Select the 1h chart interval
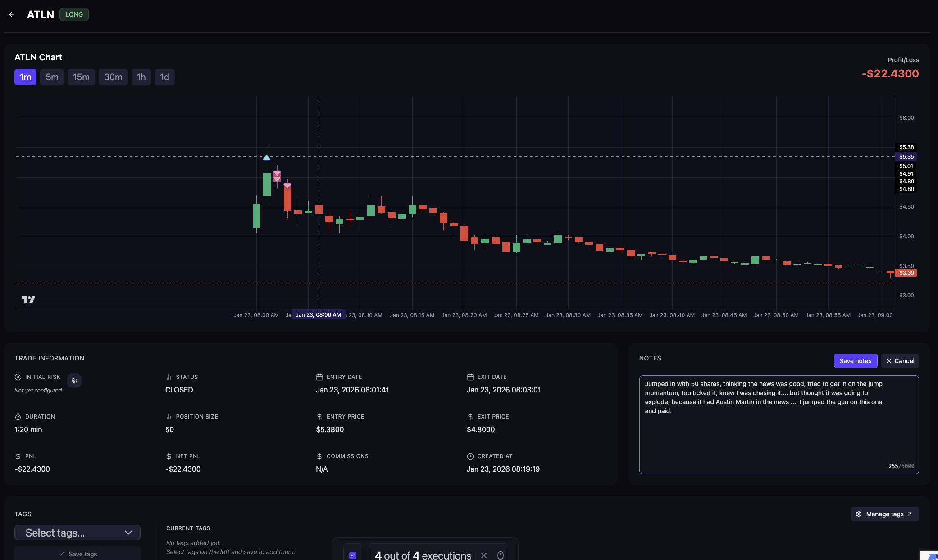 [x=141, y=77]
